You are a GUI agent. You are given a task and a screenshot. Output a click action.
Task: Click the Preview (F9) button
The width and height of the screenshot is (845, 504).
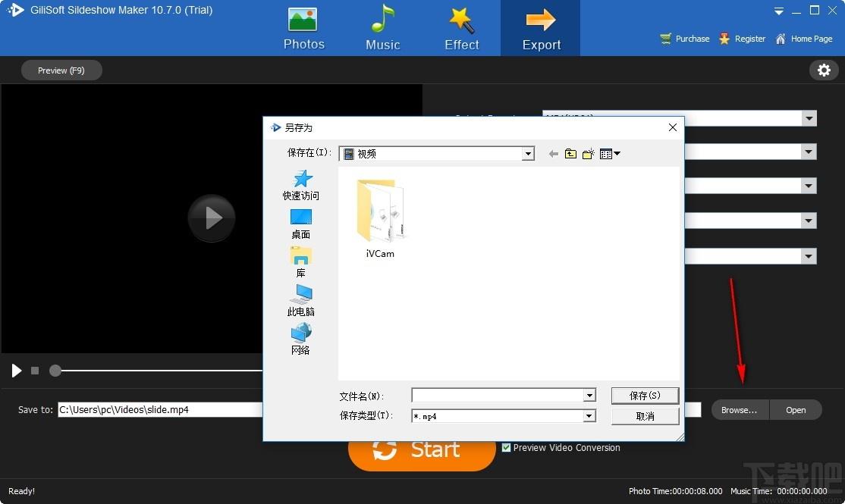pyautogui.click(x=61, y=70)
